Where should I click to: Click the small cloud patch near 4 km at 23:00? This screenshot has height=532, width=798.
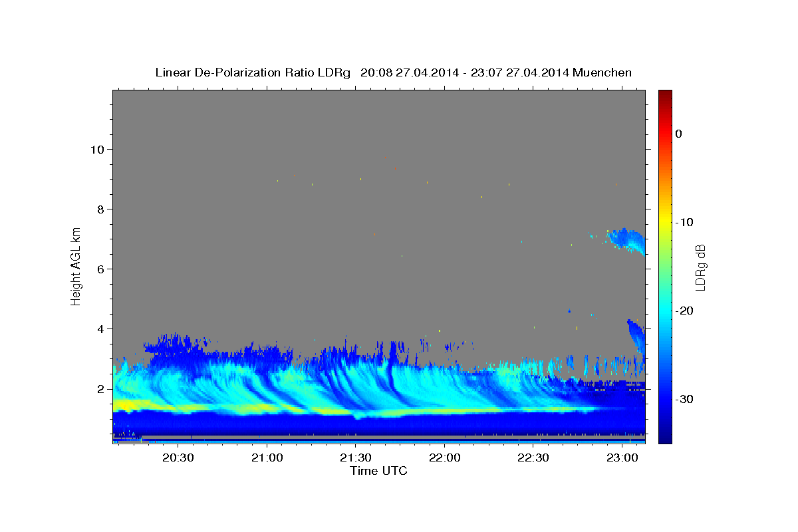[636, 336]
